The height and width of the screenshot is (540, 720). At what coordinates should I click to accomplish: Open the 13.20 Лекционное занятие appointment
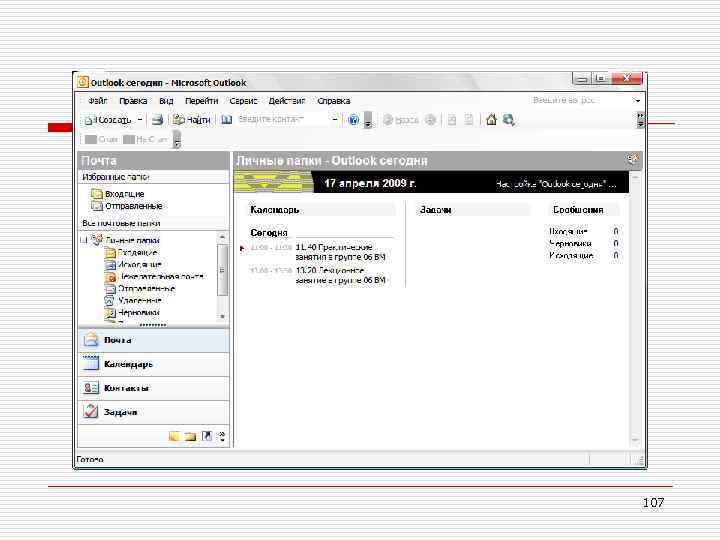point(340,275)
